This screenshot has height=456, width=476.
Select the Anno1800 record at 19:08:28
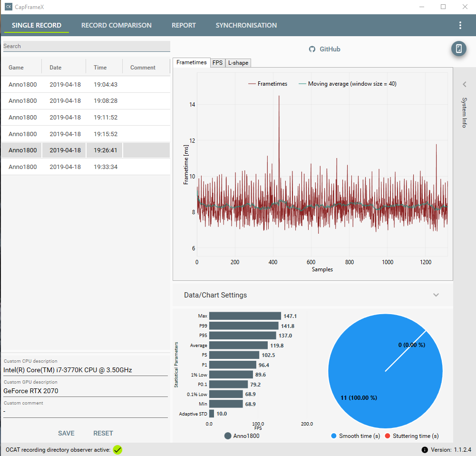pos(85,101)
